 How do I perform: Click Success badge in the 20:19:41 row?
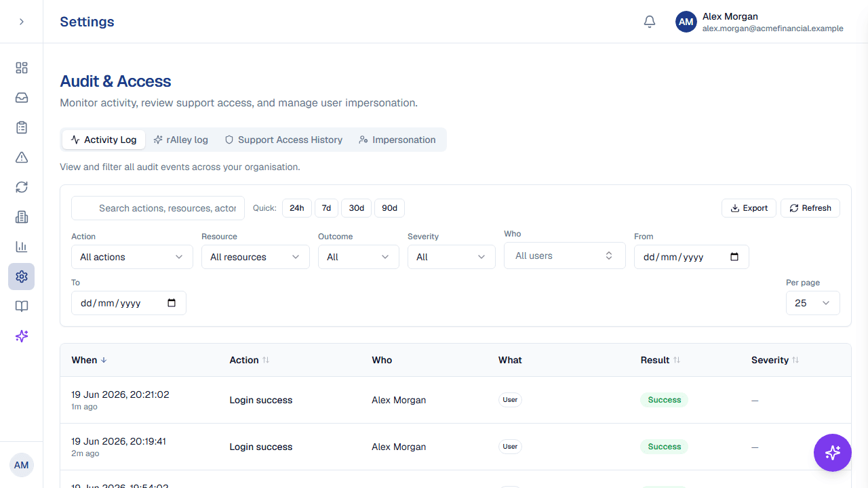pyautogui.click(x=664, y=447)
